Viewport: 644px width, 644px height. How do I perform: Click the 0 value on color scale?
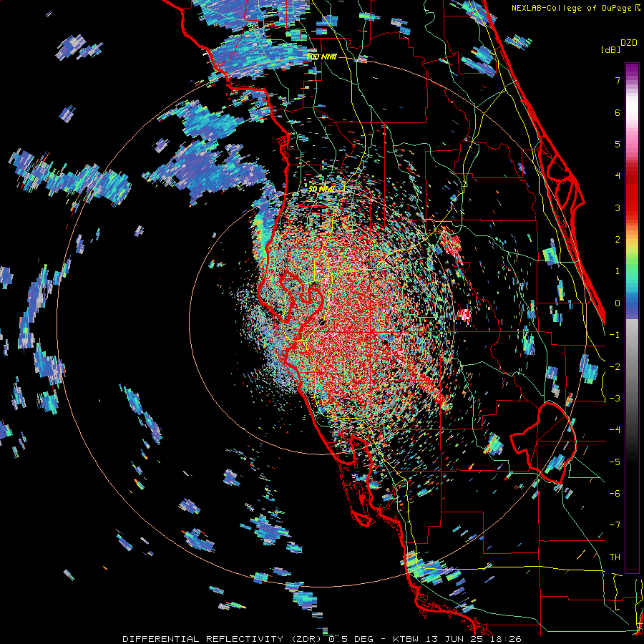click(618, 303)
